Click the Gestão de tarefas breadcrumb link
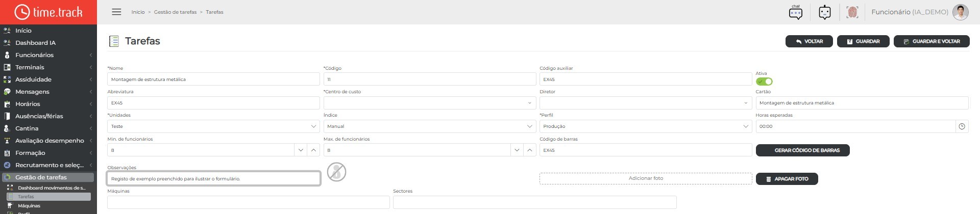Image resolution: width=980 pixels, height=214 pixels. (175, 12)
